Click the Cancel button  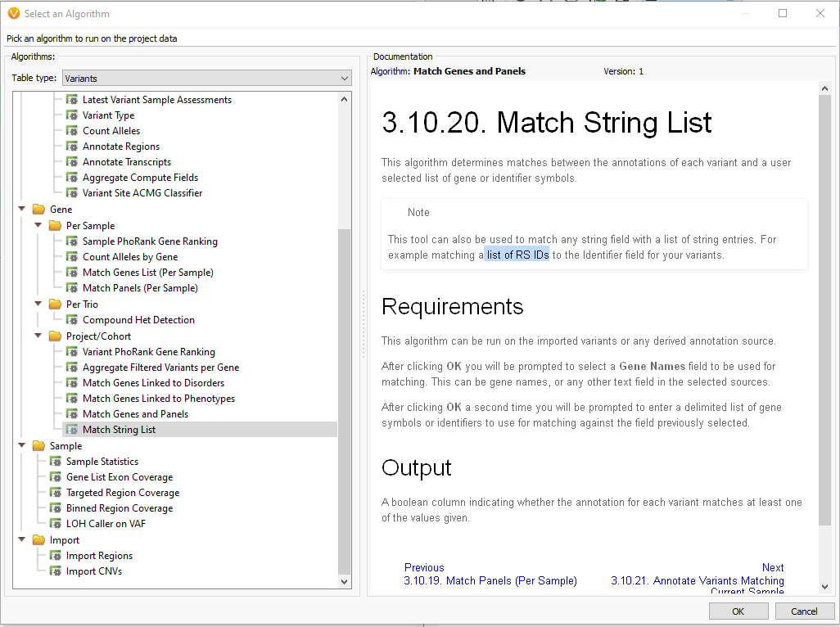[804, 611]
